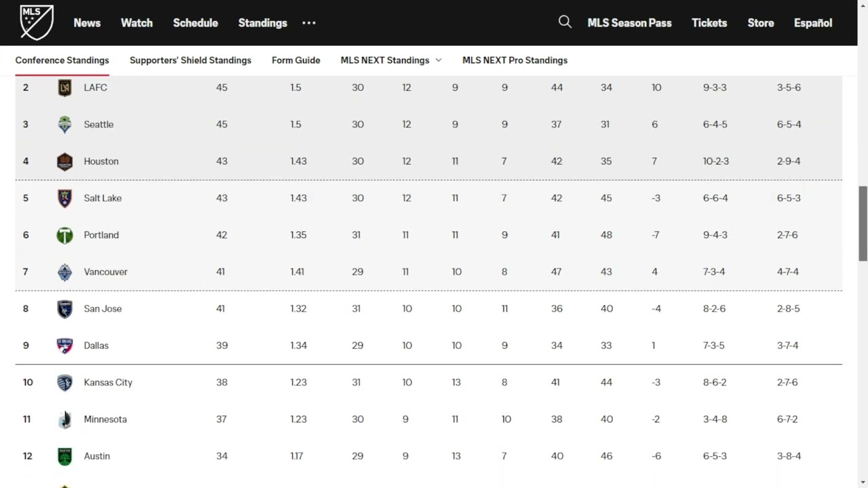Image resolution: width=868 pixels, height=488 pixels.
Task: Click the Sporting Kansas City crest
Action: 64,382
